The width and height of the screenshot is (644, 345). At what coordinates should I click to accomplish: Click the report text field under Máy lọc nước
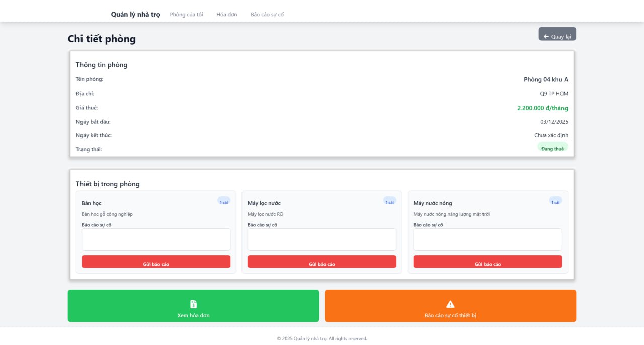[321, 239]
